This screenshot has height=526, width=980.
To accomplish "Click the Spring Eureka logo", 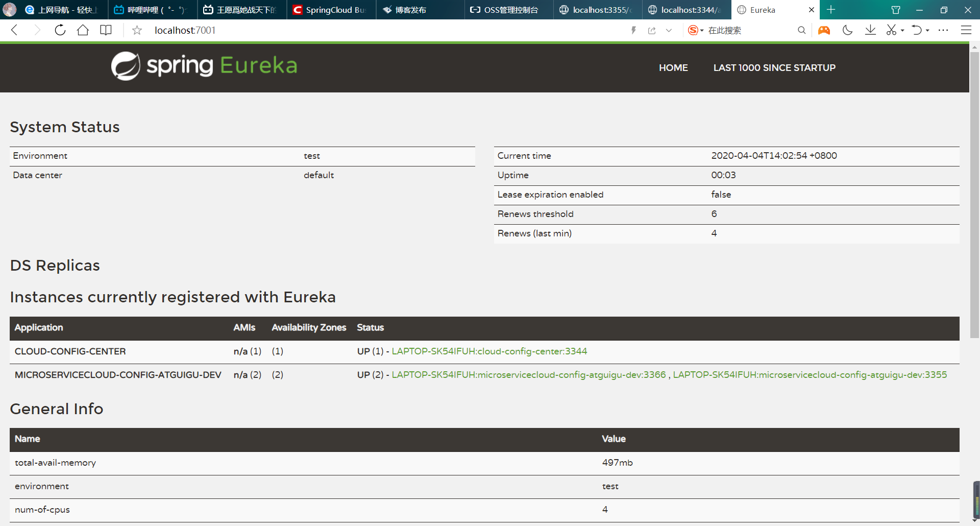I will [x=204, y=66].
